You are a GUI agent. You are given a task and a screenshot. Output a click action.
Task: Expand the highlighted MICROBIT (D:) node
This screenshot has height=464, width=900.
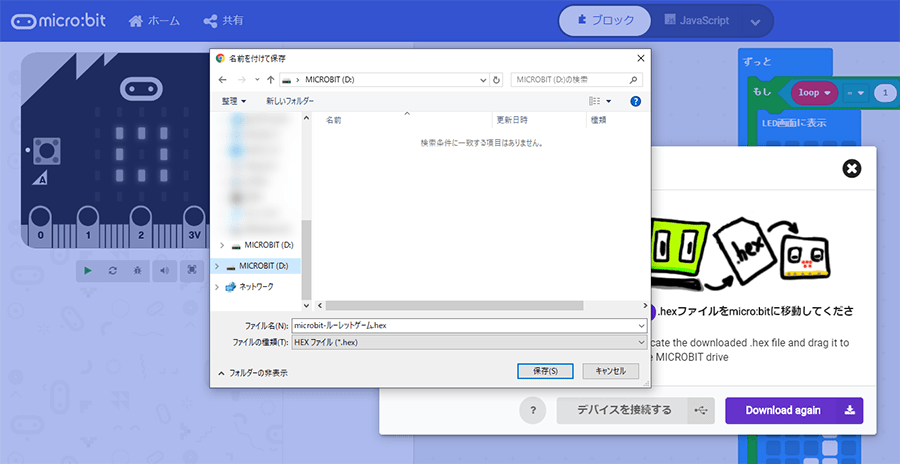(x=217, y=266)
